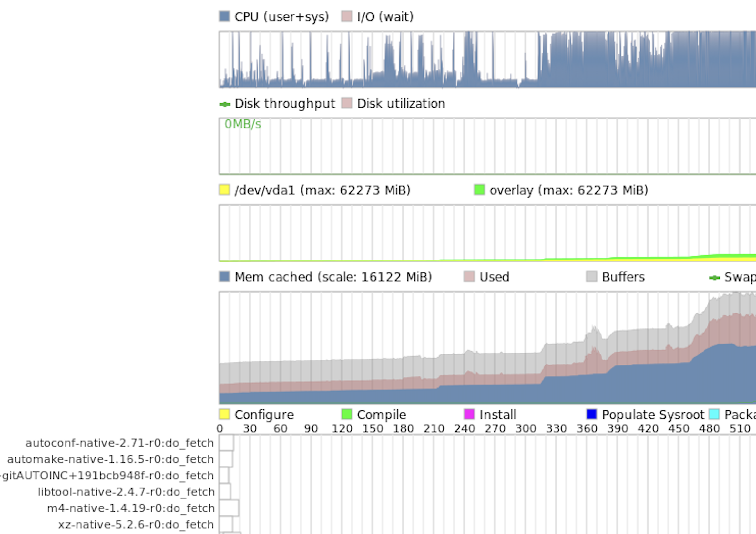
Task: Click the Disk utilization legend swatch
Action: click(x=347, y=103)
